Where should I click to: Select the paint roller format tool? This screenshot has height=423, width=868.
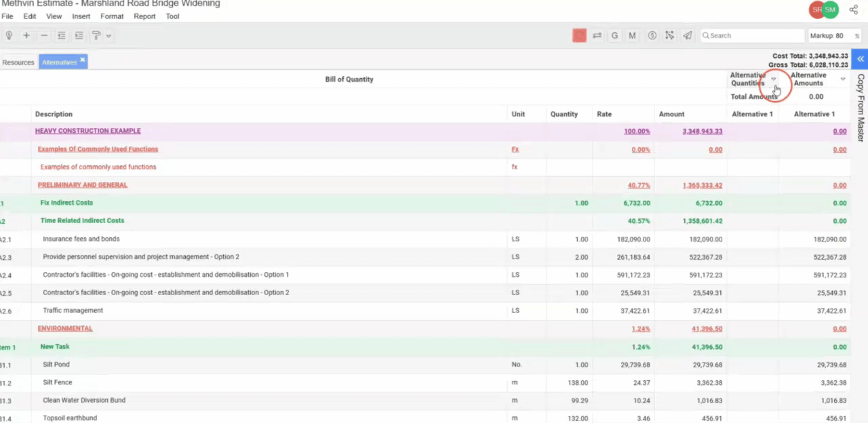click(96, 36)
